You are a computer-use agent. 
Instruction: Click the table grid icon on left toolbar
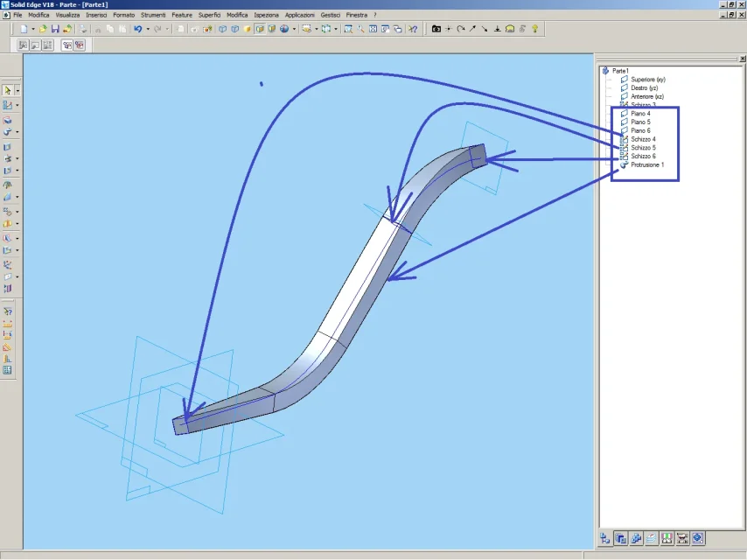coord(8,370)
